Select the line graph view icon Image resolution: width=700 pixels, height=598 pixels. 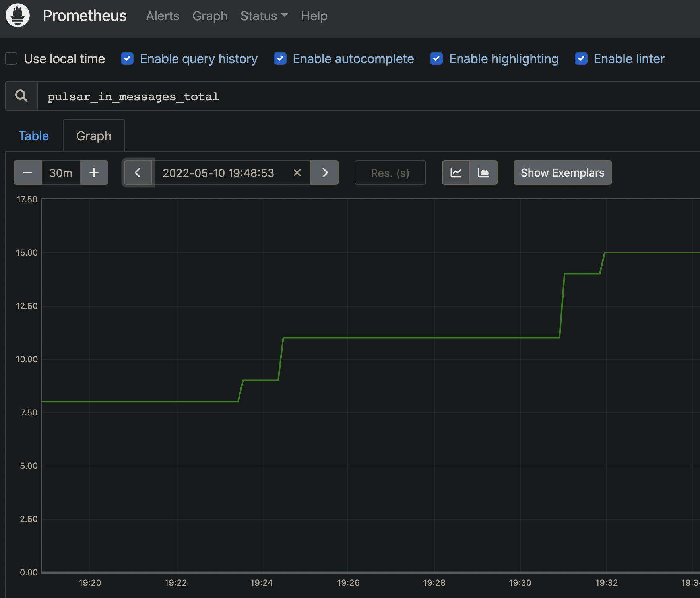(456, 173)
